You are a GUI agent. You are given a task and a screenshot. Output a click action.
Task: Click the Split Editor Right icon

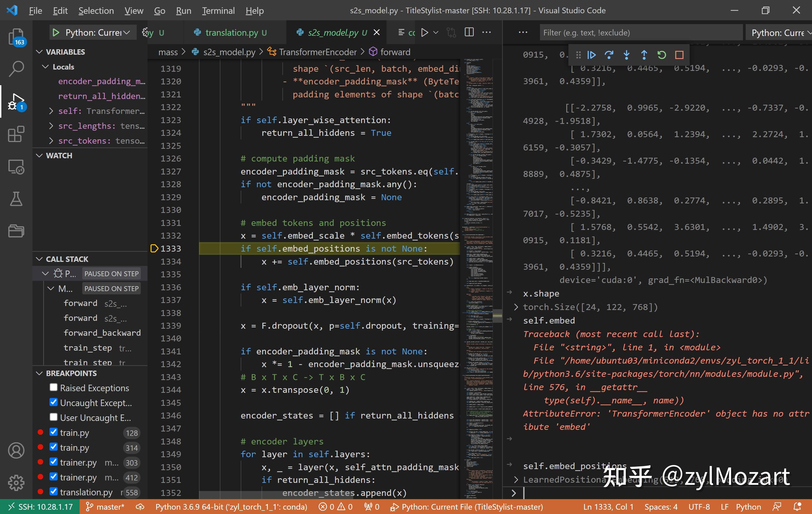pos(469,32)
